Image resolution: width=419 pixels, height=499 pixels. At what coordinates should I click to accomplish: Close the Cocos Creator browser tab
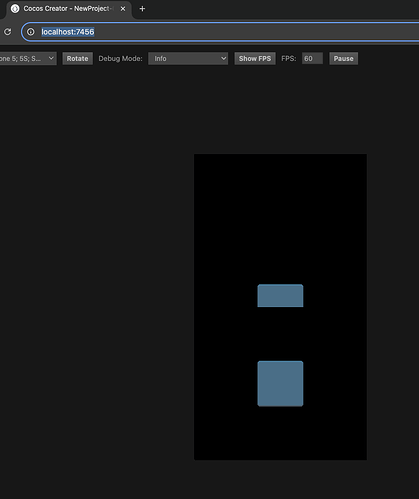(x=123, y=9)
